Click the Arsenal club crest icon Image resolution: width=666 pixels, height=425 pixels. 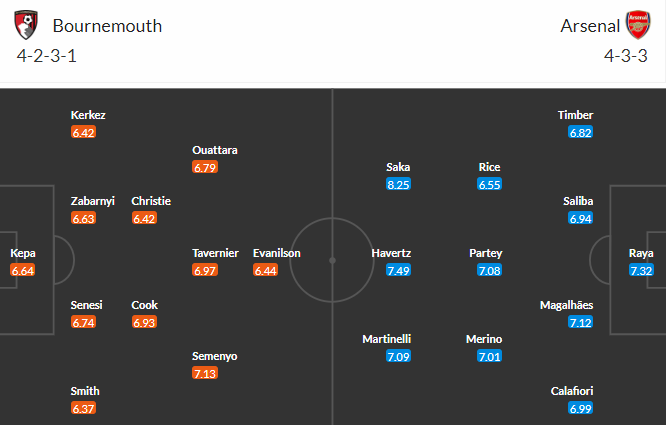pos(637,24)
